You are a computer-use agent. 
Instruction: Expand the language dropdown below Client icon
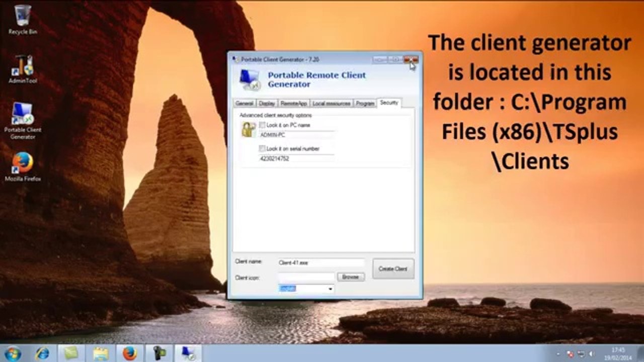(x=331, y=289)
